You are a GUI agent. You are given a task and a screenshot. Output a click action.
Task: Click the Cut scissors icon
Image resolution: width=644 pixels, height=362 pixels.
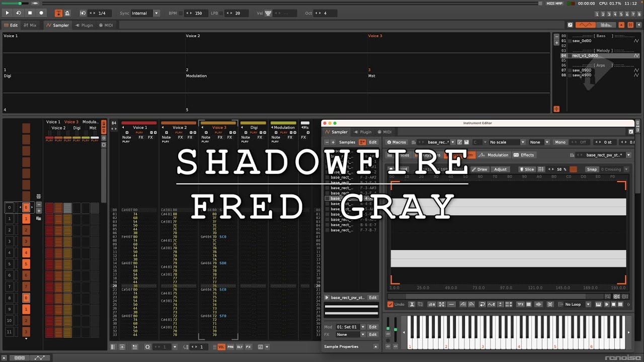(x=412, y=304)
